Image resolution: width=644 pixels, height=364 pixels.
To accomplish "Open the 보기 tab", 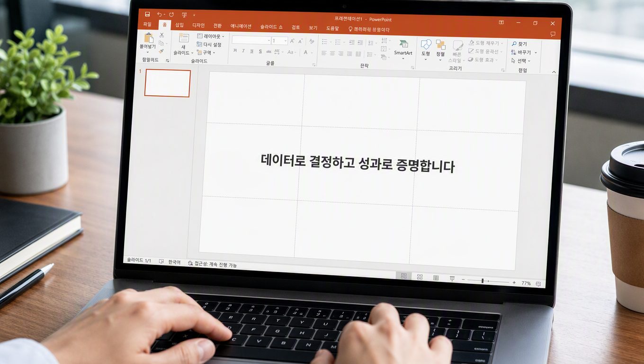I will [x=313, y=28].
